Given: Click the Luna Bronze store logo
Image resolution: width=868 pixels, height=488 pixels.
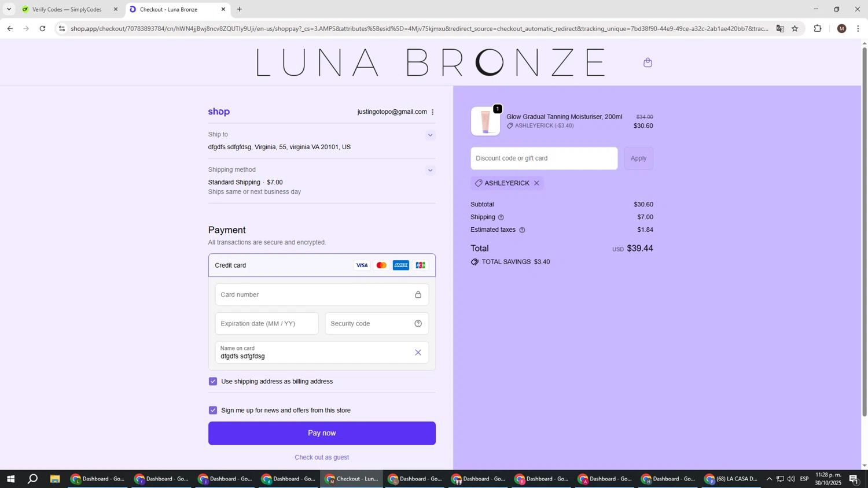Looking at the screenshot, I should [431, 62].
